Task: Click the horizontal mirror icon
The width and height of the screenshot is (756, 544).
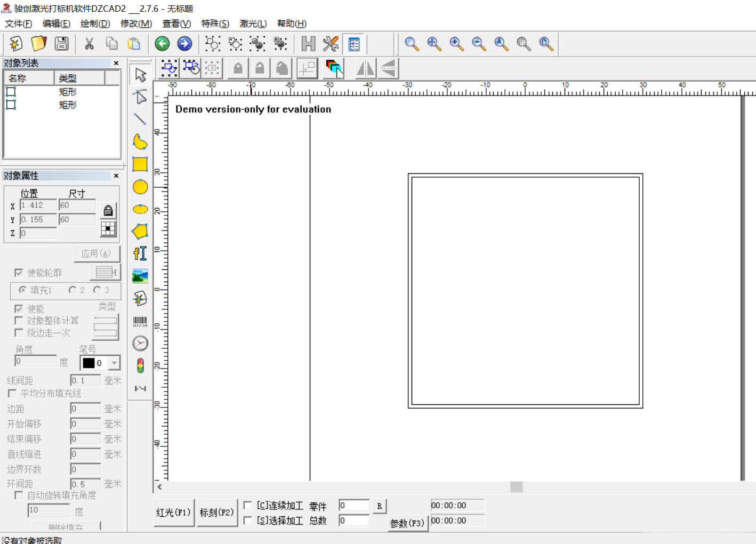Action: tap(366, 69)
